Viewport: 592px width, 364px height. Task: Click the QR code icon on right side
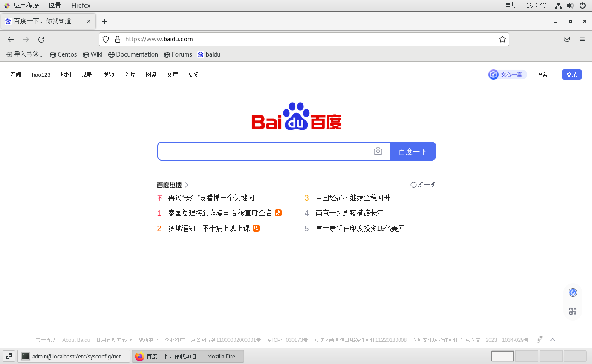(572, 311)
